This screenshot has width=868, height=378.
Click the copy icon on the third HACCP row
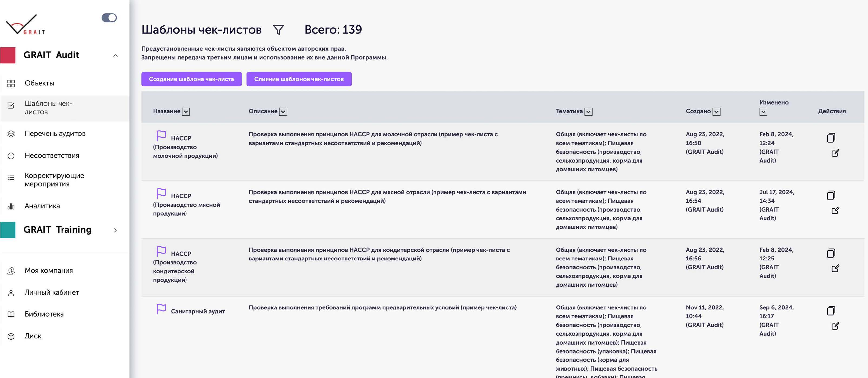[831, 253]
